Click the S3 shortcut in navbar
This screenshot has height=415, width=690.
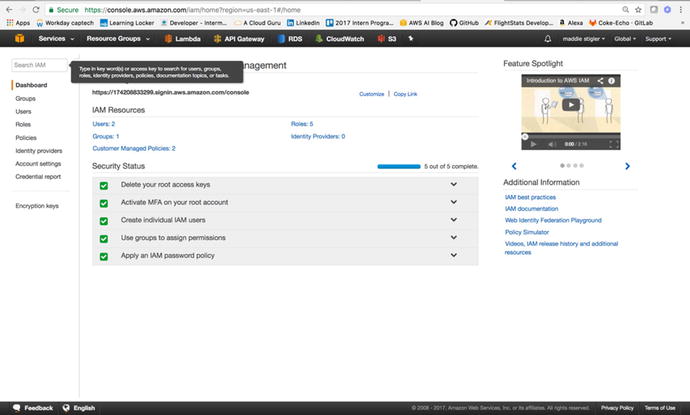pos(386,39)
